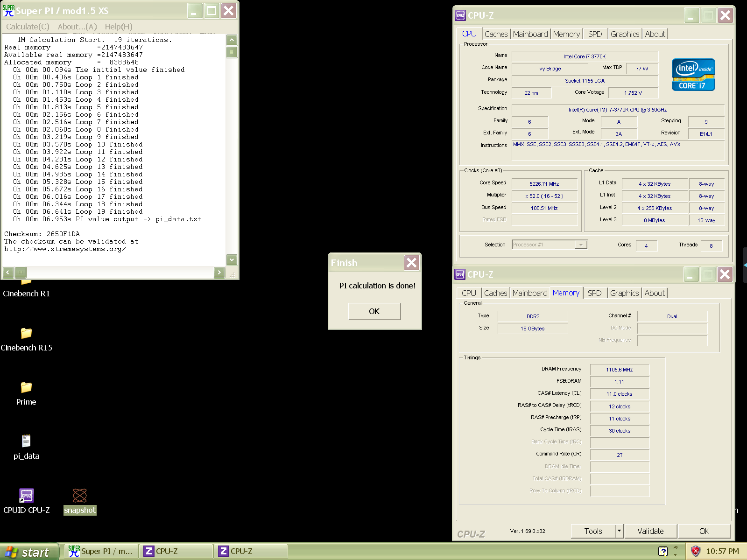This screenshot has height=560, width=747.
Task: Click the security shield tray icon
Action: coord(695,551)
